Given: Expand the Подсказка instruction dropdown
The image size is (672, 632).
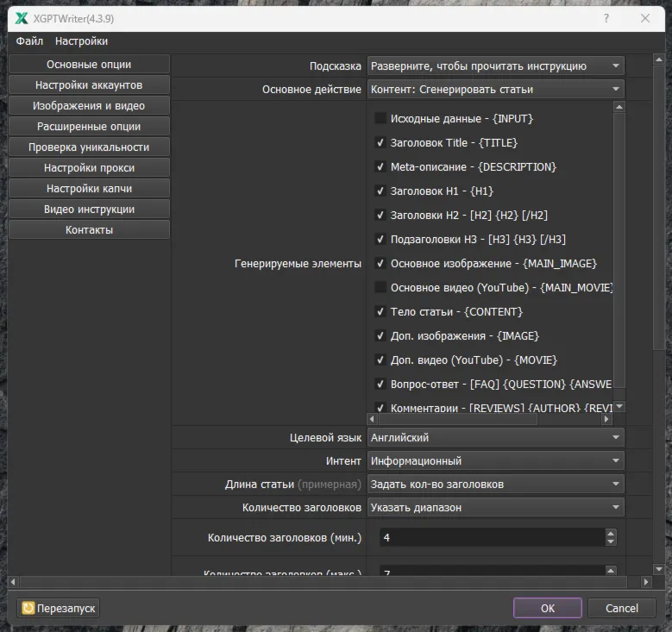Looking at the screenshot, I should [495, 66].
